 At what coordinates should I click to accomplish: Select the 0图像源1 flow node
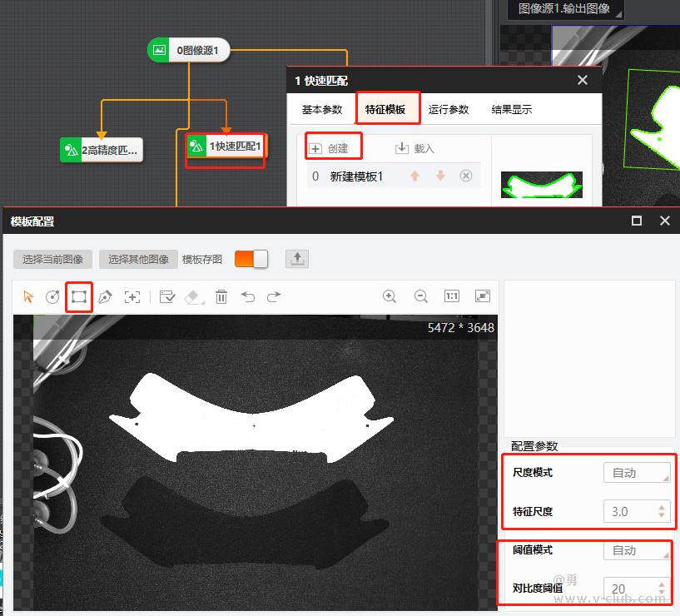click(189, 50)
